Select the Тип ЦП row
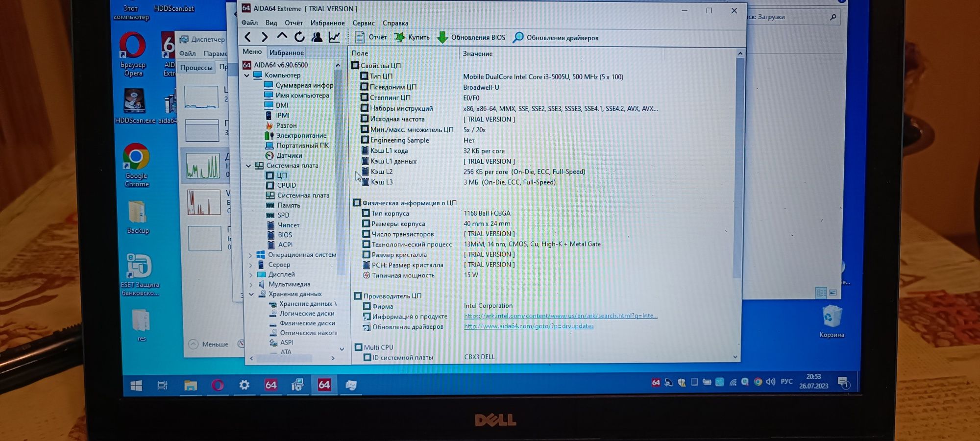Image resolution: width=980 pixels, height=441 pixels. [492, 76]
